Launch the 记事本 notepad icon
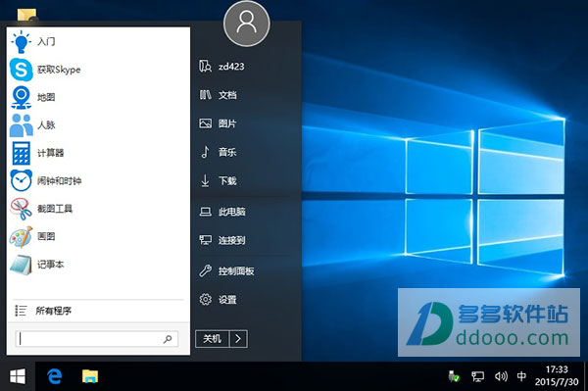 click(x=22, y=265)
